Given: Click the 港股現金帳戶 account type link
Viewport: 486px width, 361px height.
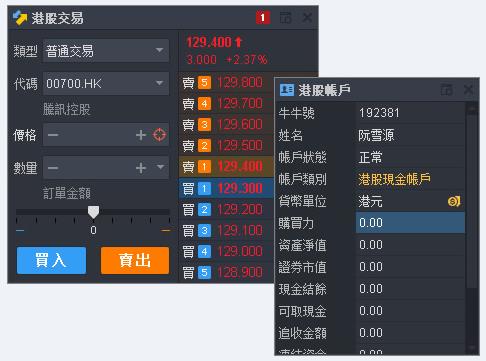Looking at the screenshot, I should (394, 179).
